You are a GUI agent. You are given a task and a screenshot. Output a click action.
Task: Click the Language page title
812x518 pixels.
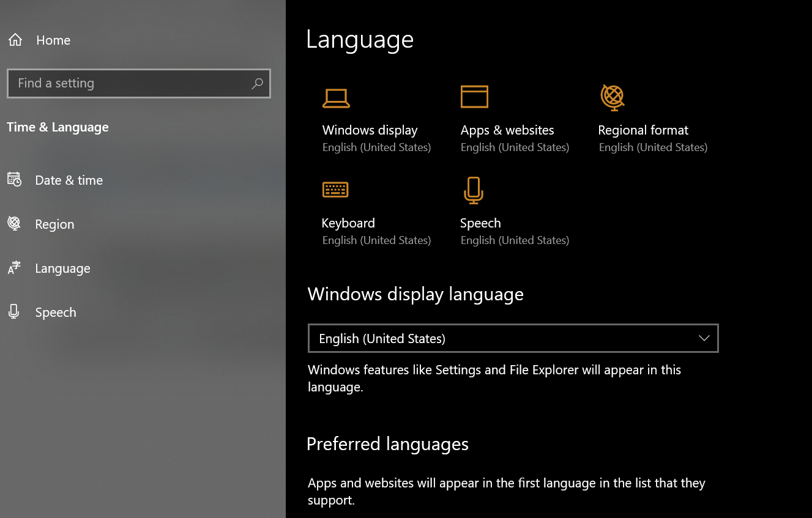(x=360, y=40)
